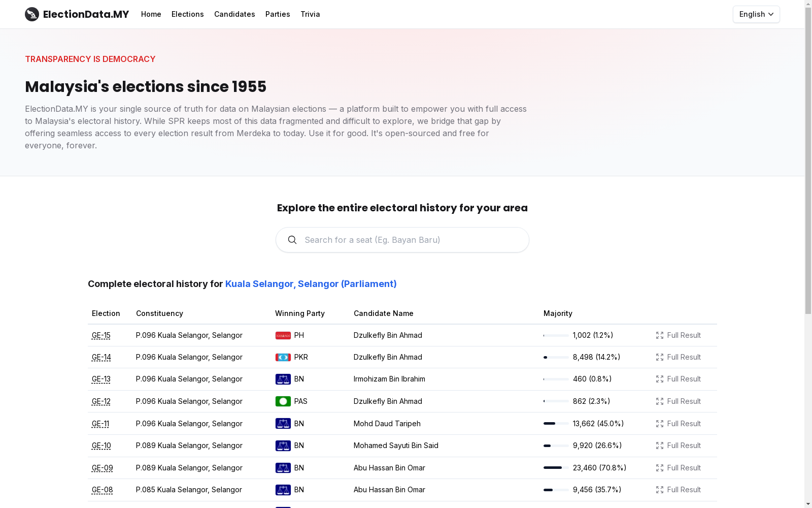The width and height of the screenshot is (812, 508).
Task: Open the GE-13 election link
Action: click(101, 379)
